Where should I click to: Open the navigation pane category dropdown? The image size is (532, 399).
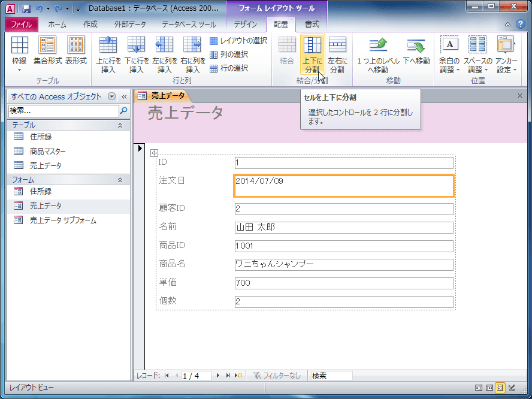(x=111, y=96)
